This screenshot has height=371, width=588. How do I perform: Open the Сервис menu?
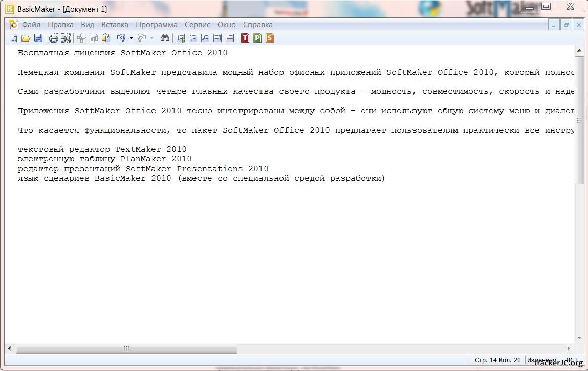197,25
